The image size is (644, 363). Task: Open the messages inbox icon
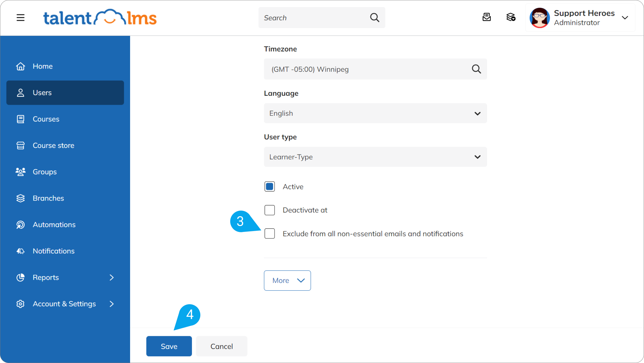[x=486, y=17]
